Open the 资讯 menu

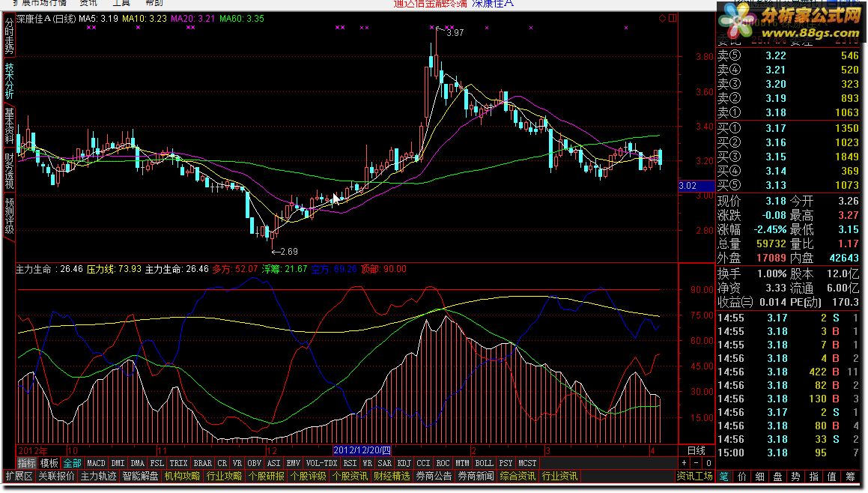point(88,3)
